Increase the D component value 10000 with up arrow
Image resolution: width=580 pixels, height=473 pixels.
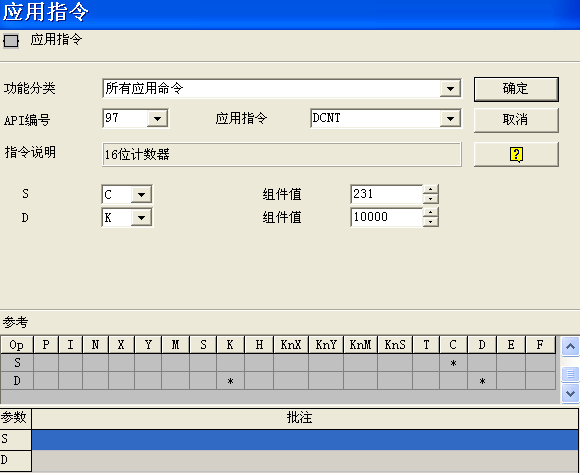pyautogui.click(x=430, y=212)
